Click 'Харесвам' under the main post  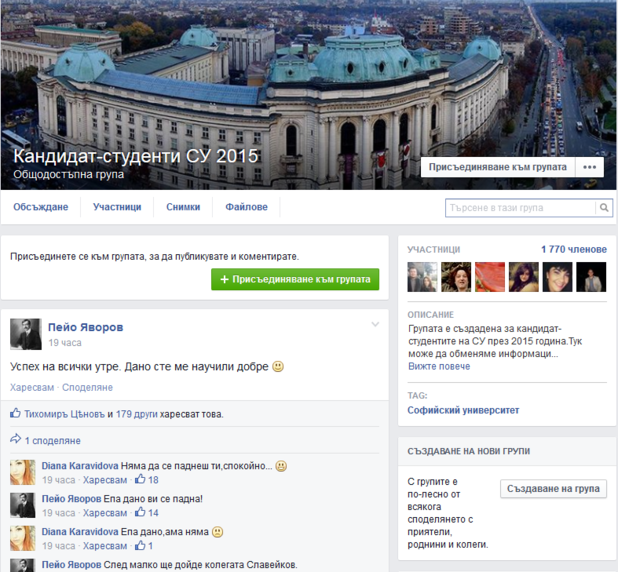pos(32,388)
